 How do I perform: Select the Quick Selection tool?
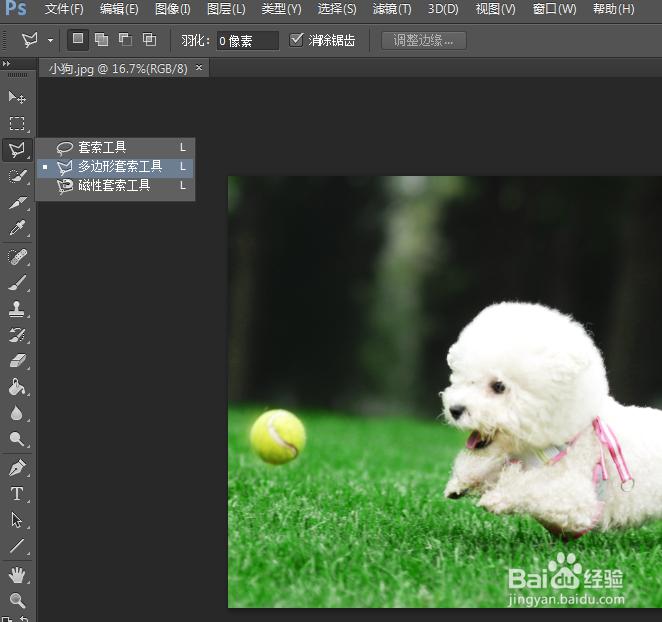(x=17, y=176)
